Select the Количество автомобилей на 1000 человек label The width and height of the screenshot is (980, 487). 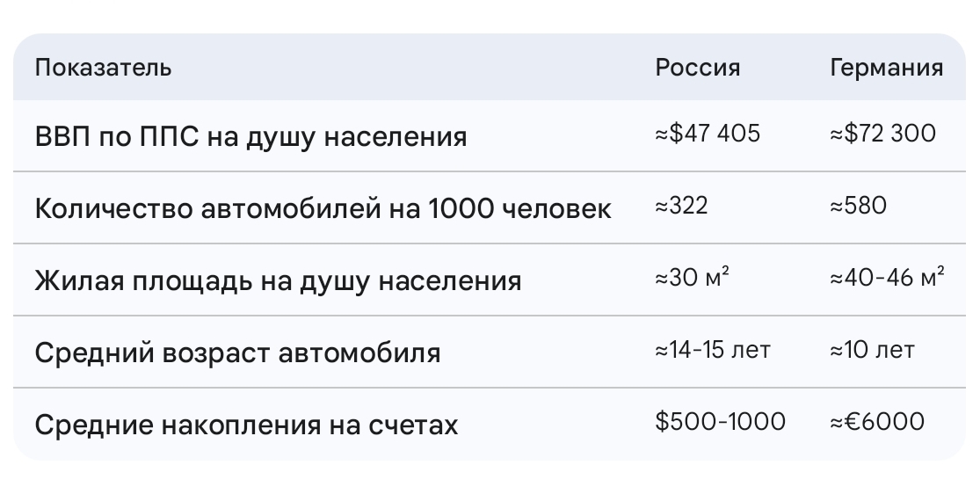coord(323,210)
